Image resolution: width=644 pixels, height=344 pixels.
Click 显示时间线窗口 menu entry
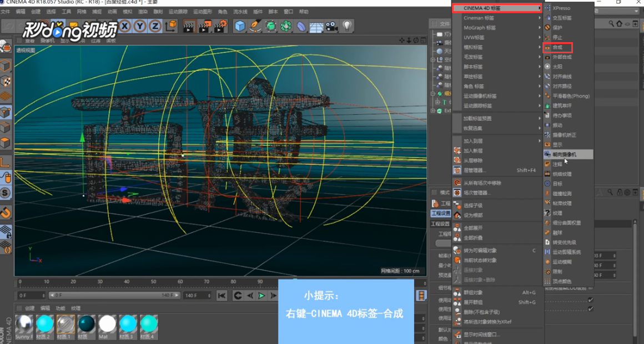click(497, 335)
